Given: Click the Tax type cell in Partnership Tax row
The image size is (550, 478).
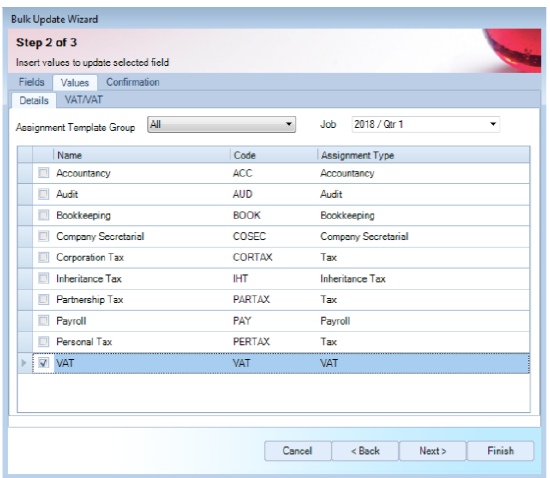Looking at the screenshot, I should coord(423,299).
